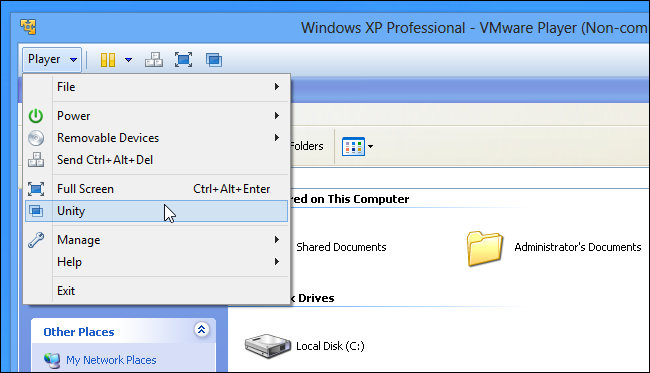Expand the File submenu arrow
The width and height of the screenshot is (650, 373).
[276, 87]
